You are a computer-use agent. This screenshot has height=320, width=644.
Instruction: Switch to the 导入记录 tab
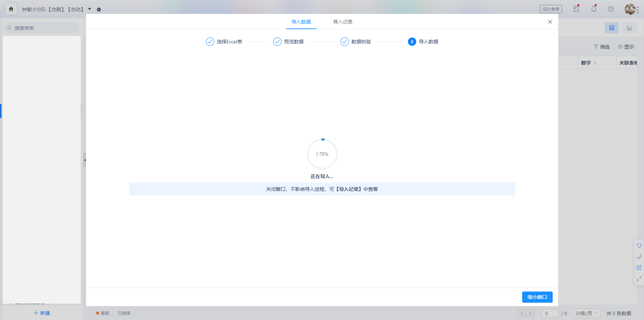[x=343, y=22]
